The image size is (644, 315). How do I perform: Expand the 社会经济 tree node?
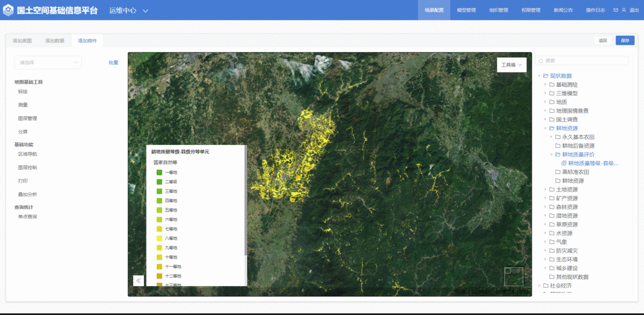click(x=539, y=285)
